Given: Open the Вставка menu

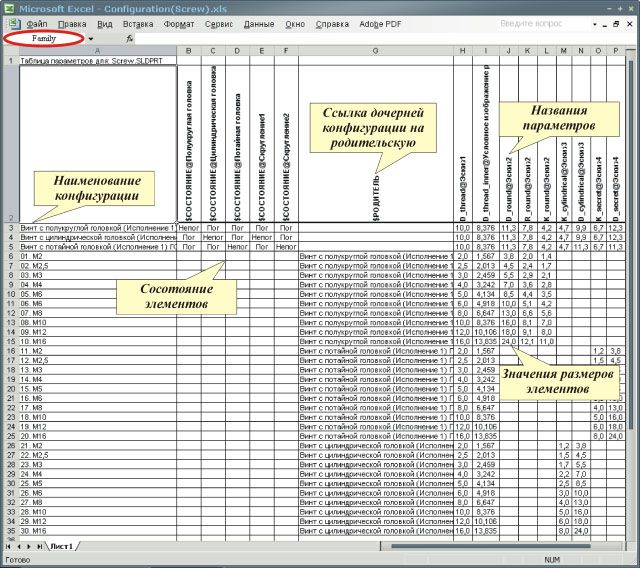Looking at the screenshot, I should coord(138,24).
